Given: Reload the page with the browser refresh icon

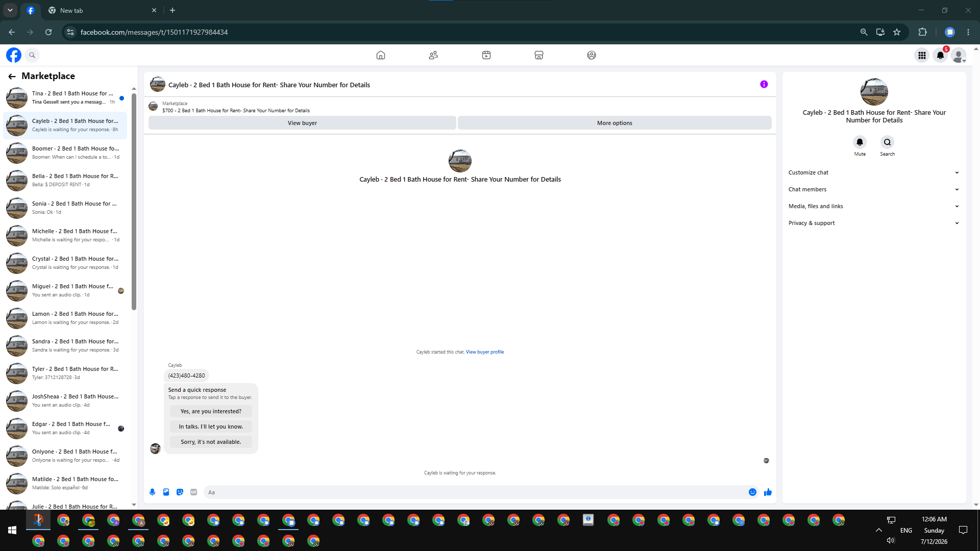Looking at the screenshot, I should (48, 32).
